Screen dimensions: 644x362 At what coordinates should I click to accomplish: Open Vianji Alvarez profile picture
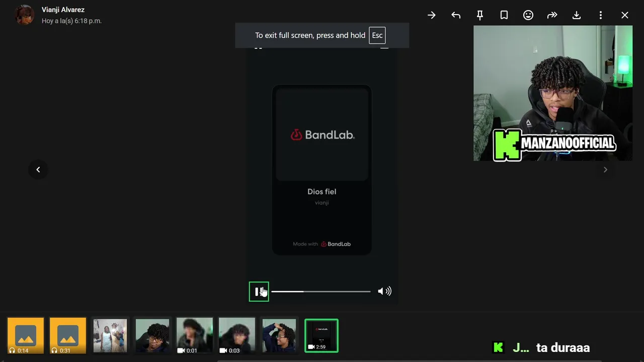click(24, 15)
